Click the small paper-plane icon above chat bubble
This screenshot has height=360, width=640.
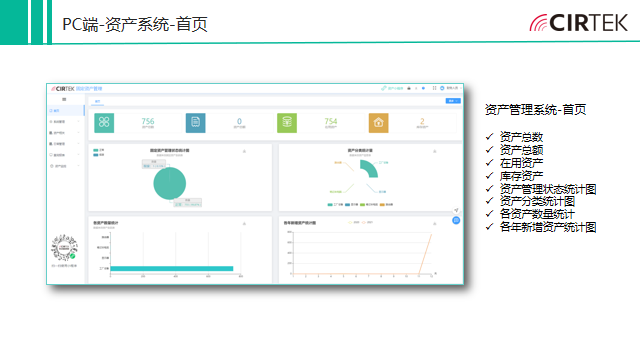(456, 210)
